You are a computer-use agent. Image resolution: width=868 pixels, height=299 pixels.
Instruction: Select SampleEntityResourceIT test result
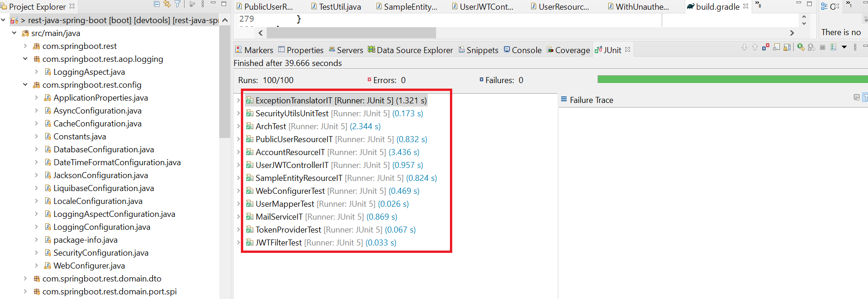click(341, 178)
